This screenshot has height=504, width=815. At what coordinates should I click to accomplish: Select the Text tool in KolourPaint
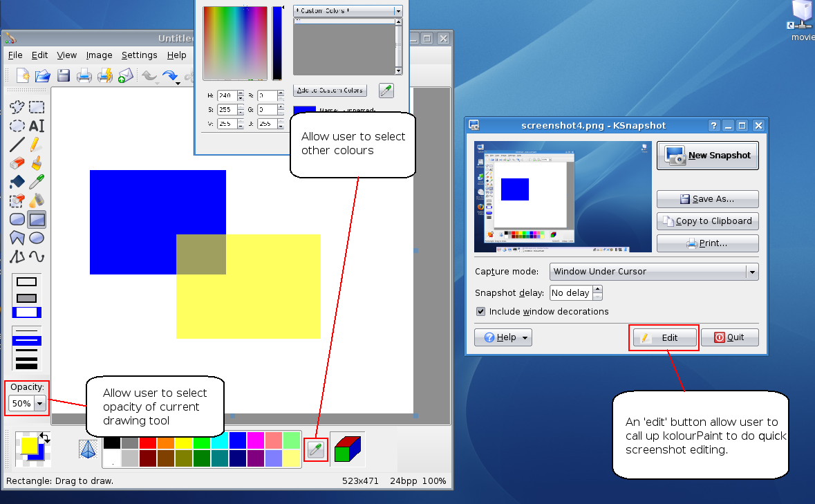pos(37,126)
